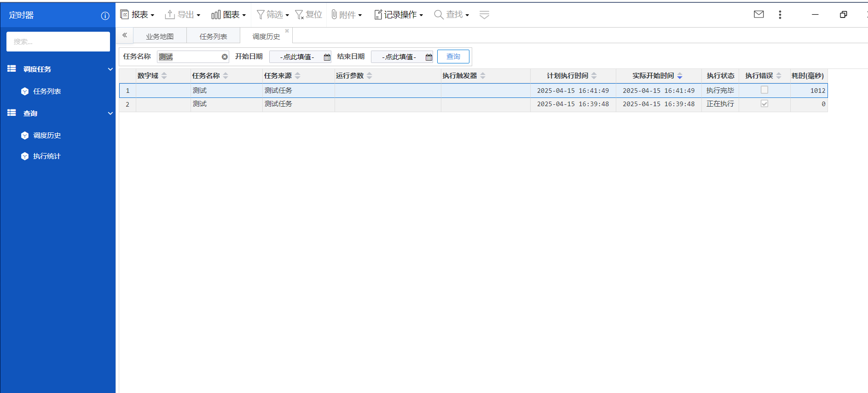Select row number 1
Screen dimensions: 868x393
coord(127,91)
